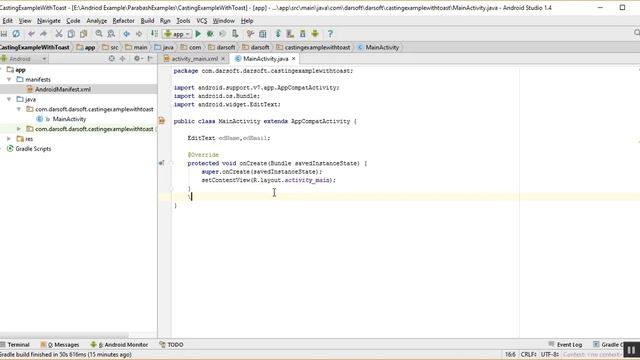Screen dimensions: 640x360
Task: Switch to the activity_main.xml tab
Action: (x=194, y=59)
